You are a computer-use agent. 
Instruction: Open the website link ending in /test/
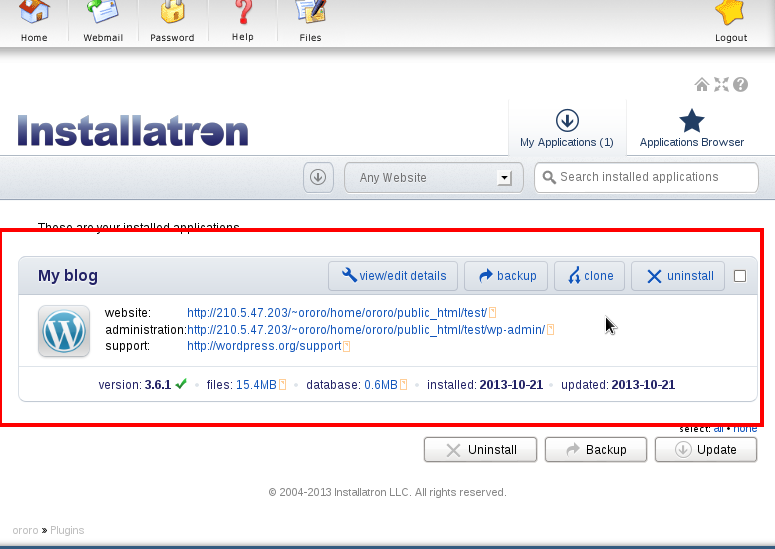click(x=337, y=313)
